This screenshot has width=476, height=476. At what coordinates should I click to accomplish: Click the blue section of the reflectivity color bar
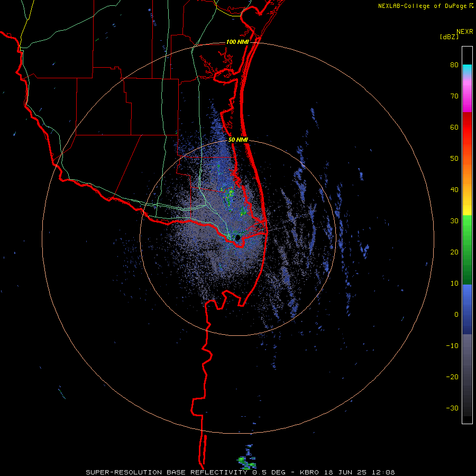coord(467,309)
